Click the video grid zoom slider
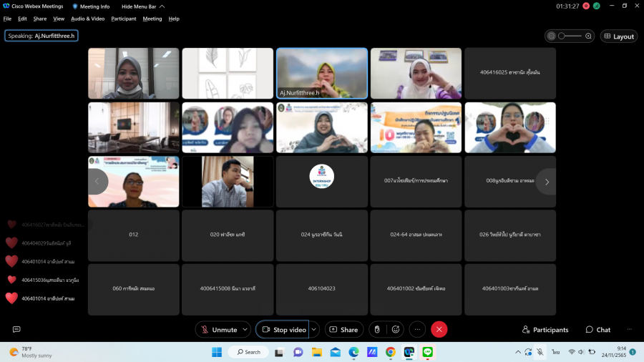This screenshot has height=362, width=644. [x=570, y=36]
